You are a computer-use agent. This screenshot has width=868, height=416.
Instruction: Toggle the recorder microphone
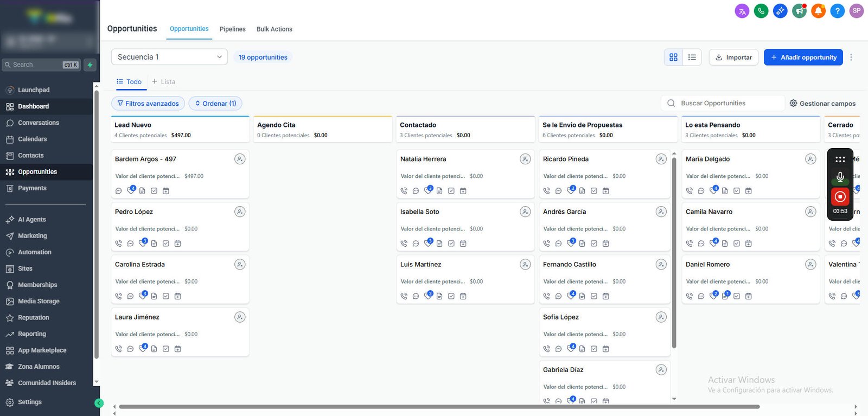pyautogui.click(x=840, y=177)
